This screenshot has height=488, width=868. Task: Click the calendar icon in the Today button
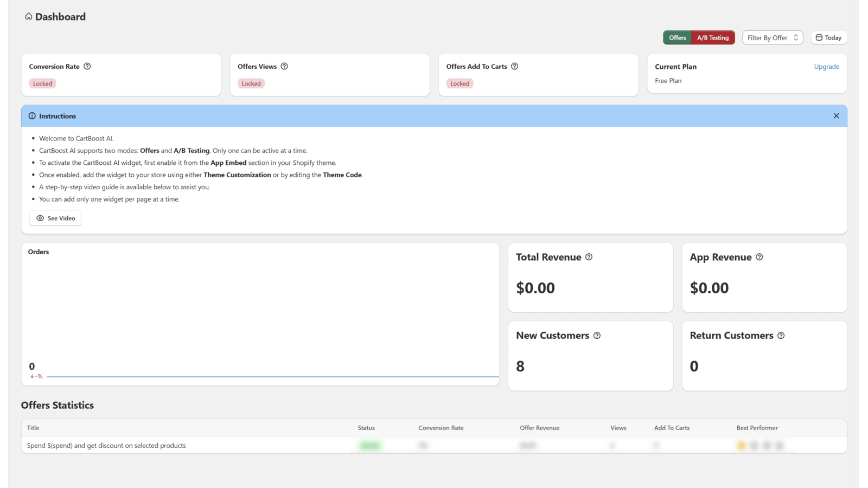pyautogui.click(x=819, y=37)
